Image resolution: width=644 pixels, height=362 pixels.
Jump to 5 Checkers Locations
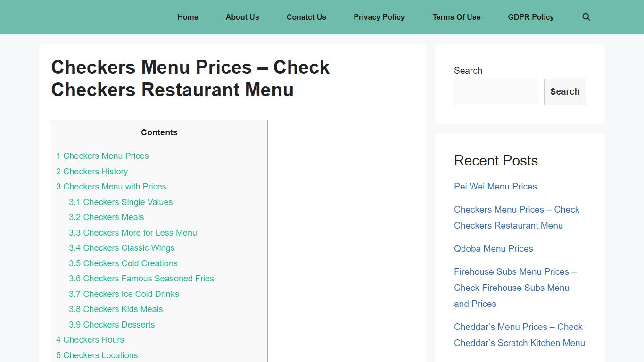pyautogui.click(x=97, y=355)
